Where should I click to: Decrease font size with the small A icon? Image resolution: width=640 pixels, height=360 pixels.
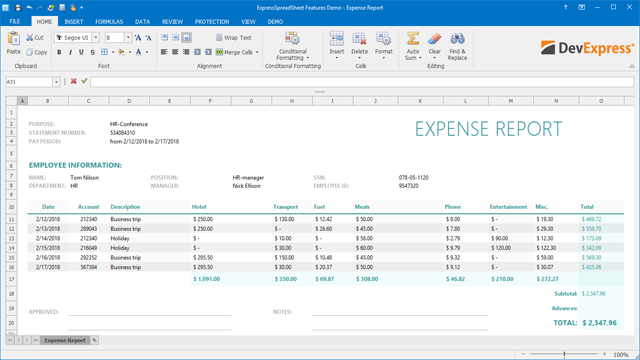coord(149,38)
